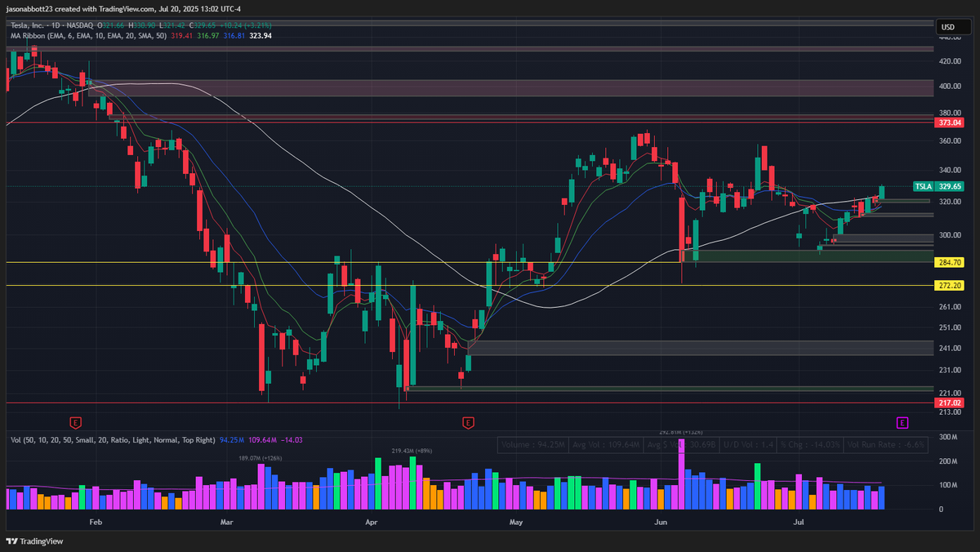Screen dimensions: 980x552
Task: Select the white 272.20 price level label
Action: [x=949, y=286]
